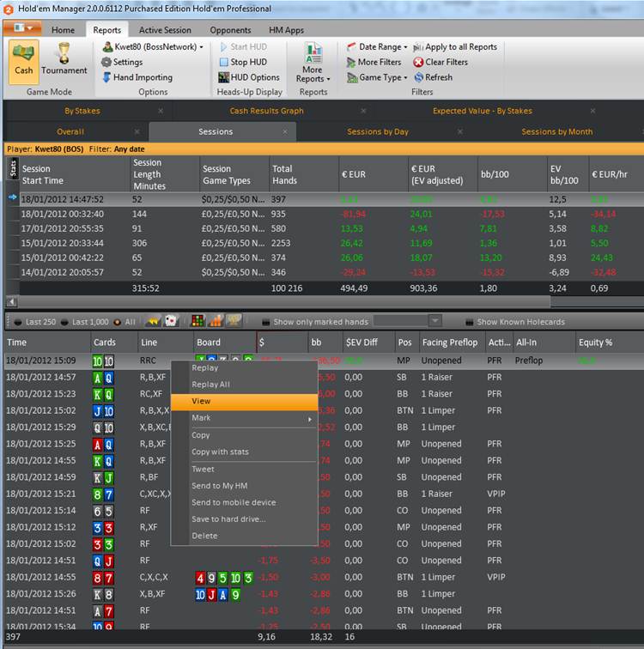Open the marked hands combo box
644x649 pixels.
(x=407, y=321)
